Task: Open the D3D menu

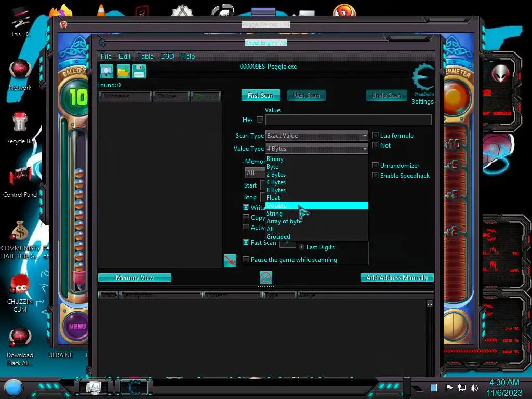Action: click(x=167, y=56)
